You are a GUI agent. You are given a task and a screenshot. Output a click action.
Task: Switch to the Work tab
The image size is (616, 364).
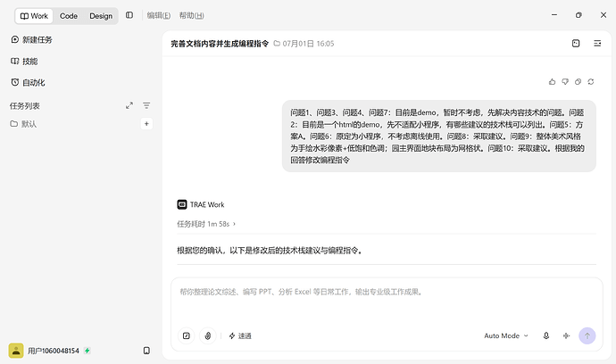click(34, 16)
